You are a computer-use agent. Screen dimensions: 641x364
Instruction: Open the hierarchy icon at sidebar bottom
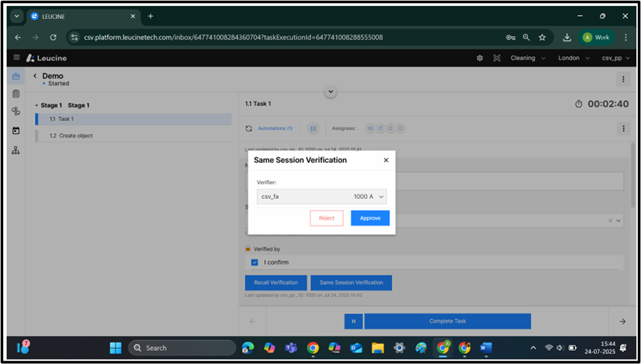click(16, 150)
